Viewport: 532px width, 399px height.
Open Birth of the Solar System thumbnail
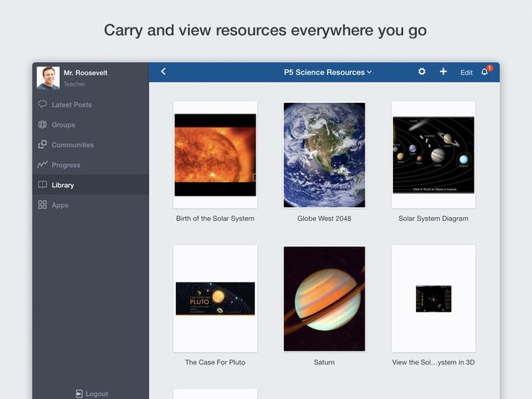click(x=215, y=155)
